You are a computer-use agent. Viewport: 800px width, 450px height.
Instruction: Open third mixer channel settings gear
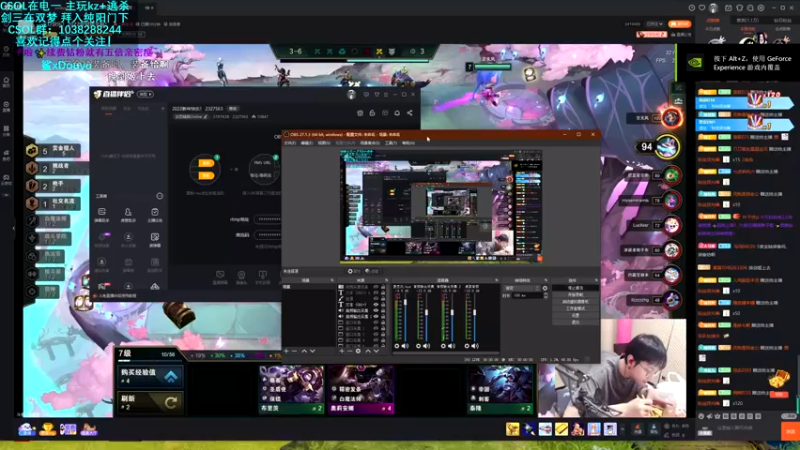(443, 346)
